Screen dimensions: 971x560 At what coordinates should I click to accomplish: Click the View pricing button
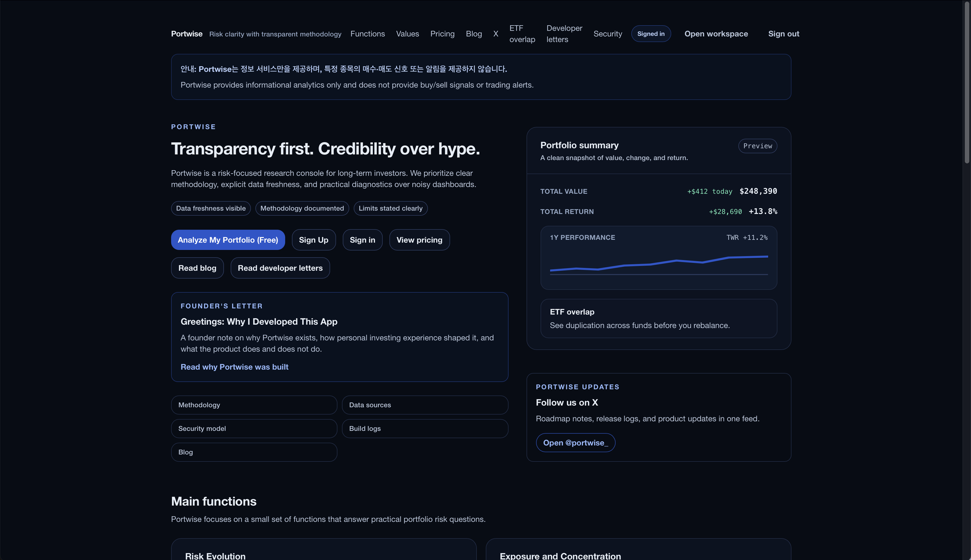419,240
